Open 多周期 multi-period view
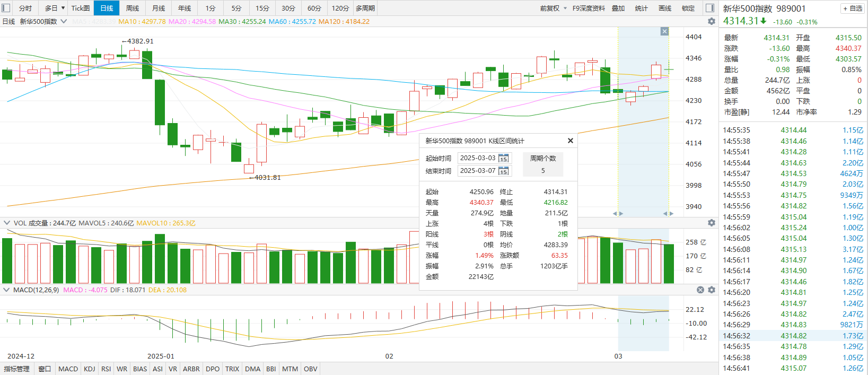This screenshot has height=375, width=868. point(365,8)
